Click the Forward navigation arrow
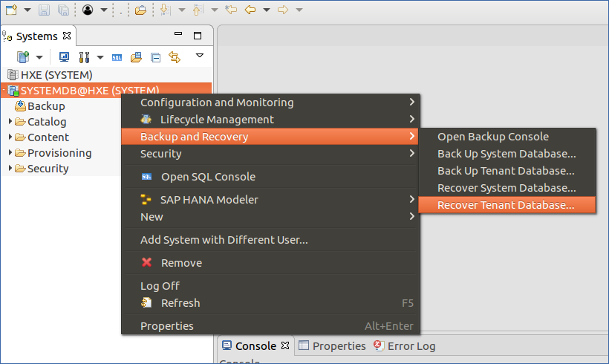 click(283, 10)
